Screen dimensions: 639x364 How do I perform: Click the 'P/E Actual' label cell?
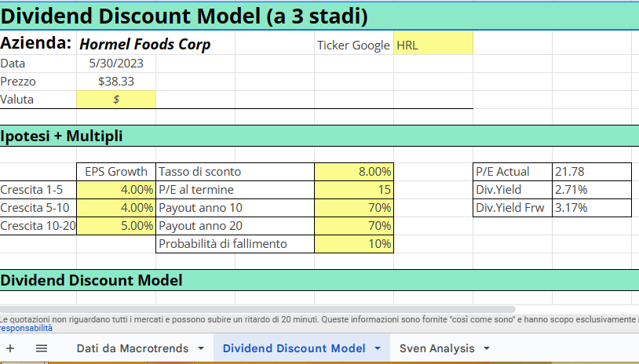513,172
